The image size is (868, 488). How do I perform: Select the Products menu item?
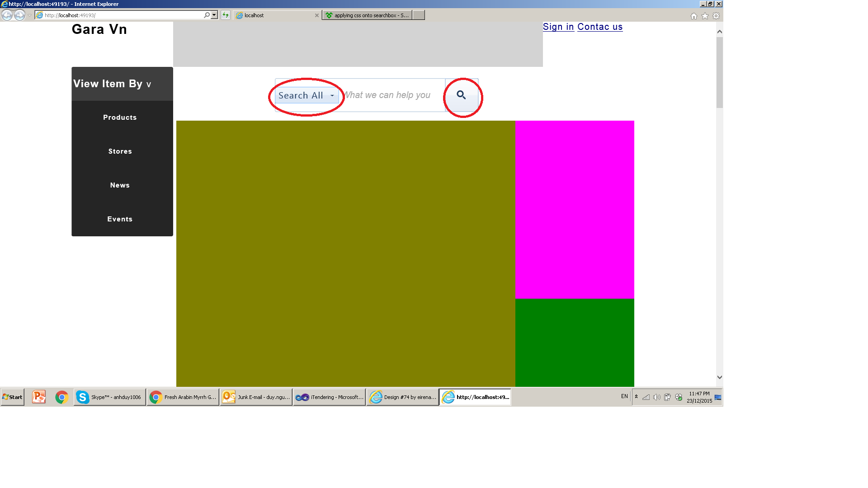tap(120, 117)
